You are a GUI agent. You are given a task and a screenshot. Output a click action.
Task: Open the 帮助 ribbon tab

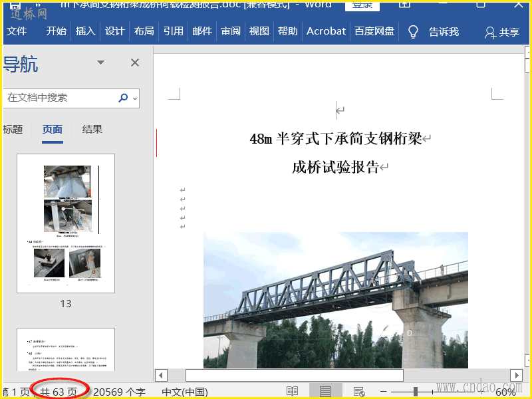click(x=288, y=31)
